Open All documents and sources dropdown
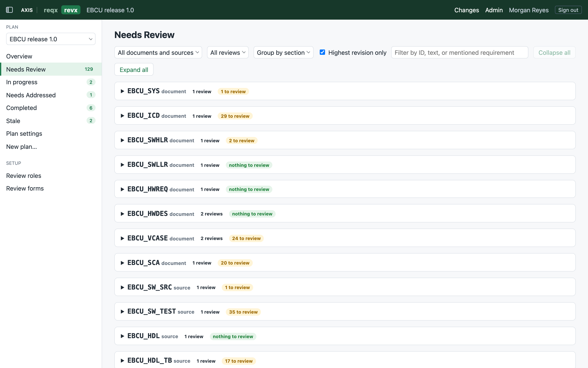 [x=158, y=53]
